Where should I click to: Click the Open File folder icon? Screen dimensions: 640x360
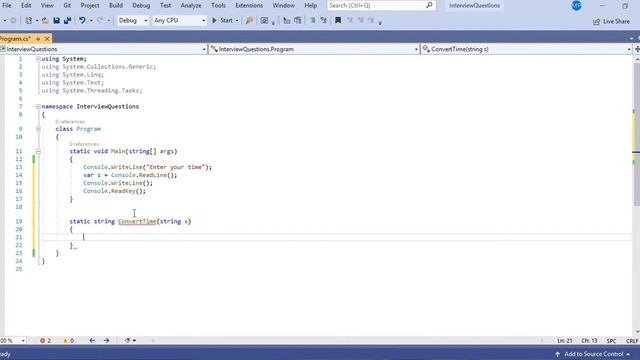[45, 20]
